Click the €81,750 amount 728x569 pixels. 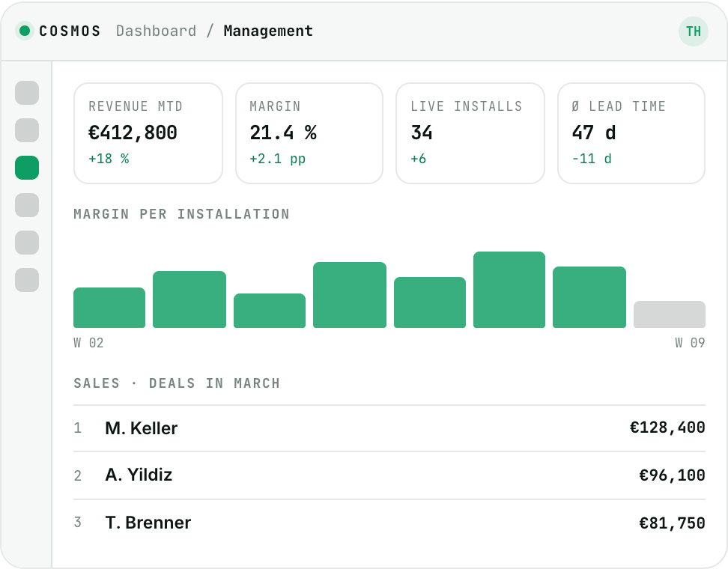click(672, 523)
